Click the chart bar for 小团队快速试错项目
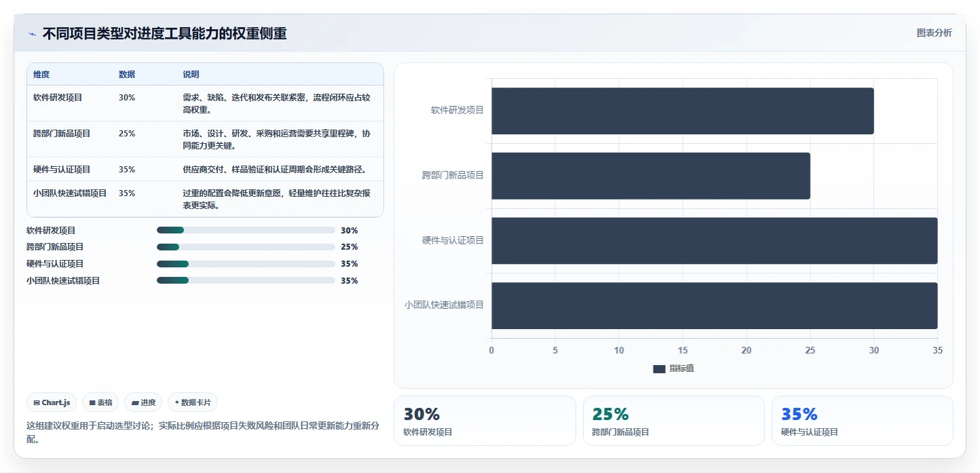This screenshot has width=980, height=473. [x=715, y=306]
